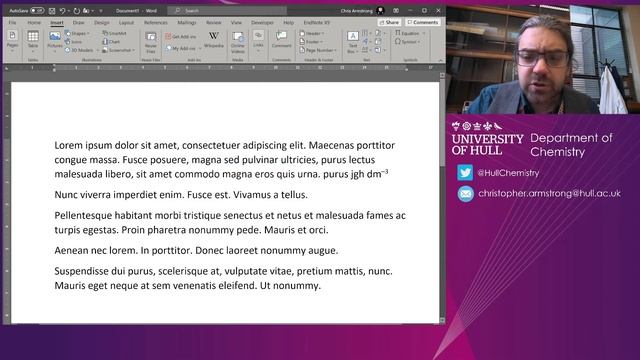Click the Ribbon Display Options icon
Viewport: 640px width, 360px height.
tap(396, 11)
